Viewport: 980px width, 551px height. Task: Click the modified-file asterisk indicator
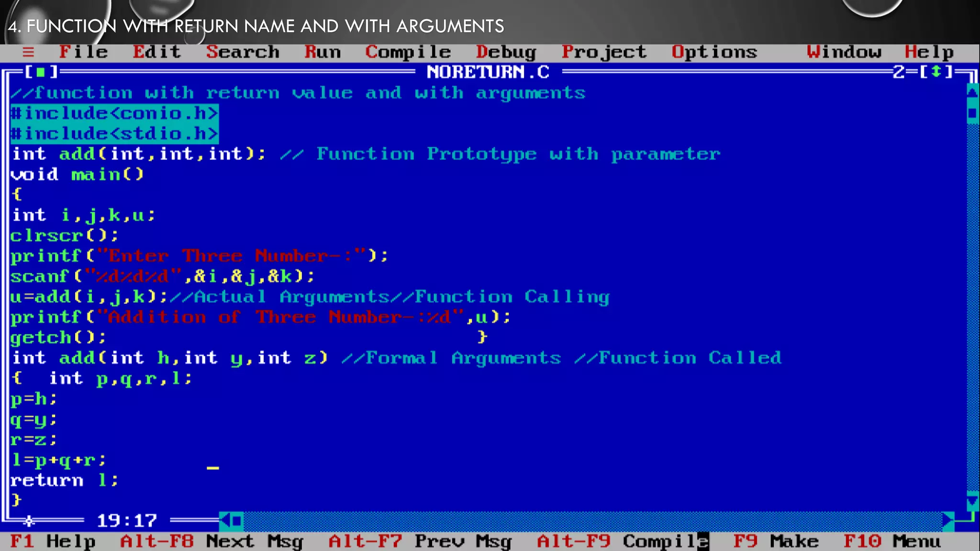click(x=29, y=520)
